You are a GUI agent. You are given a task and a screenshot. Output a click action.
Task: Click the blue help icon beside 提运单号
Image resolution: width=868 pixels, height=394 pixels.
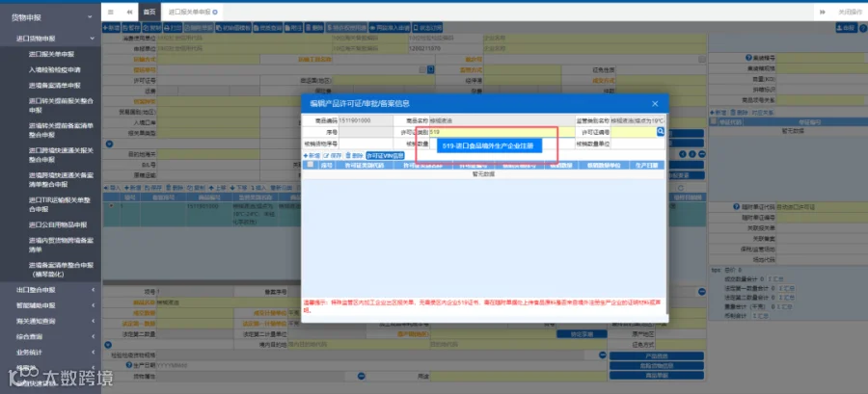(431, 69)
